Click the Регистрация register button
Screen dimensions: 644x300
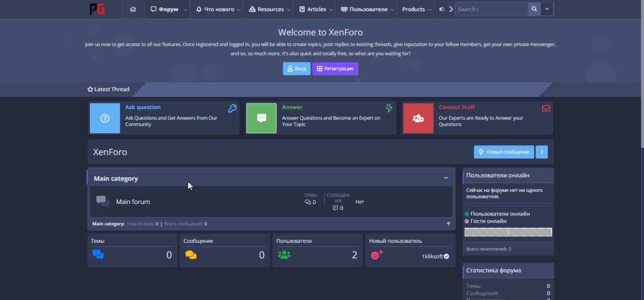pos(335,68)
